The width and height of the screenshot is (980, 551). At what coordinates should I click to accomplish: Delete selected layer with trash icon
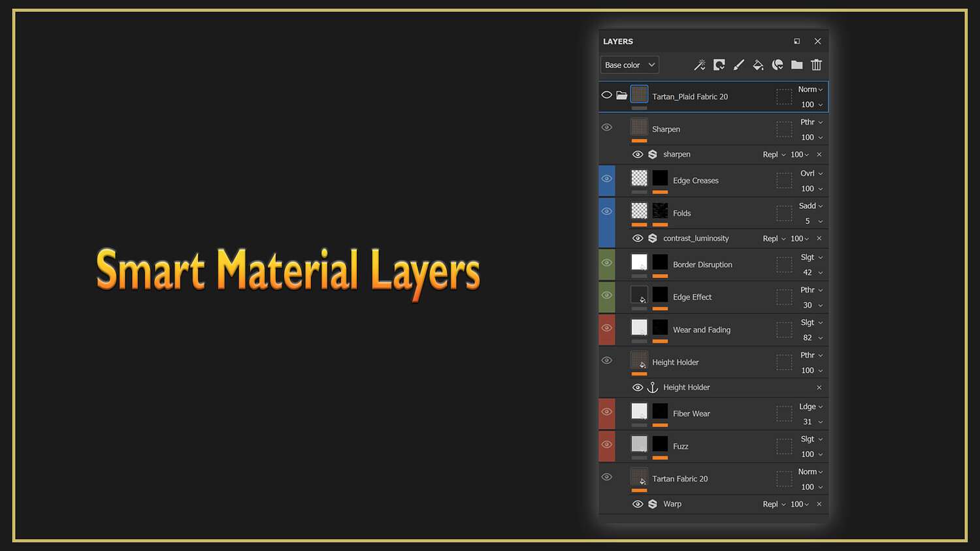click(817, 65)
